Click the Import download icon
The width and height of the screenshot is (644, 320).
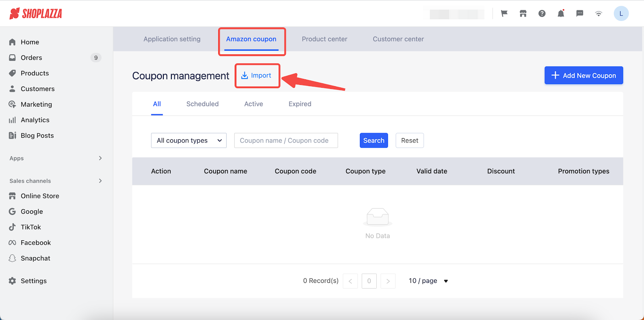pos(244,75)
